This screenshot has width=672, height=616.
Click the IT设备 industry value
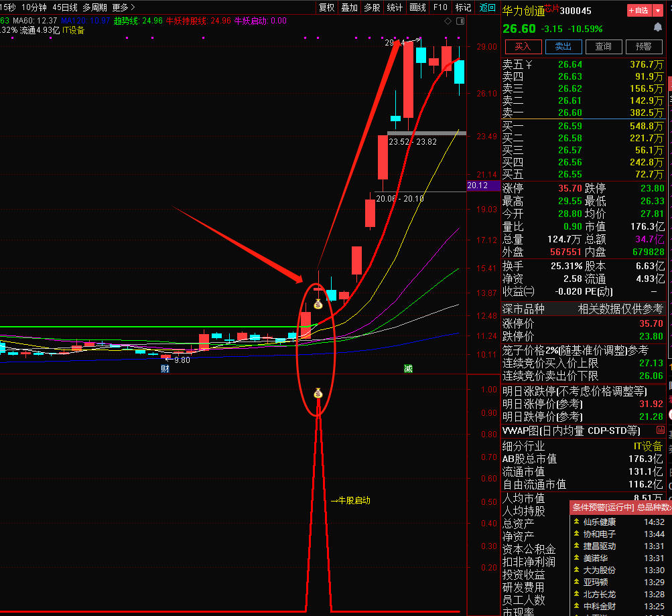648,447
